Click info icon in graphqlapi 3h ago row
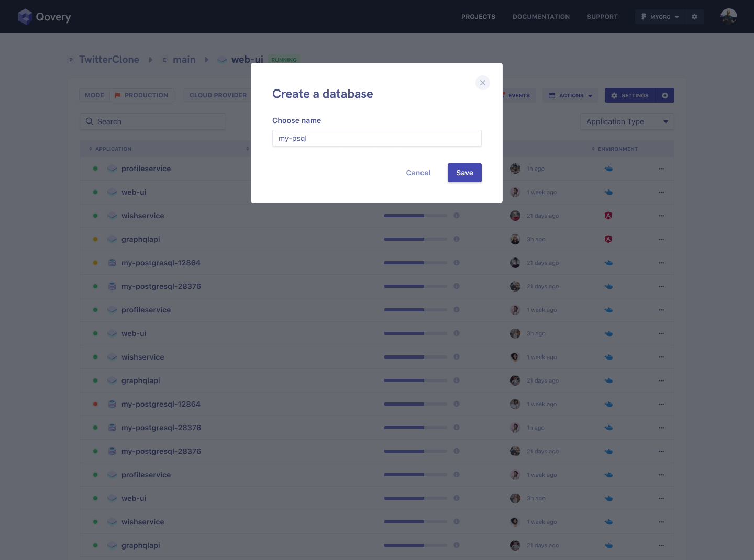 coord(457,239)
